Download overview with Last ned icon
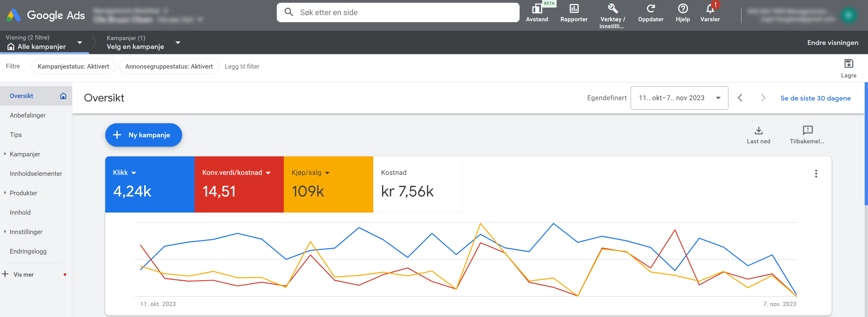 tap(758, 131)
